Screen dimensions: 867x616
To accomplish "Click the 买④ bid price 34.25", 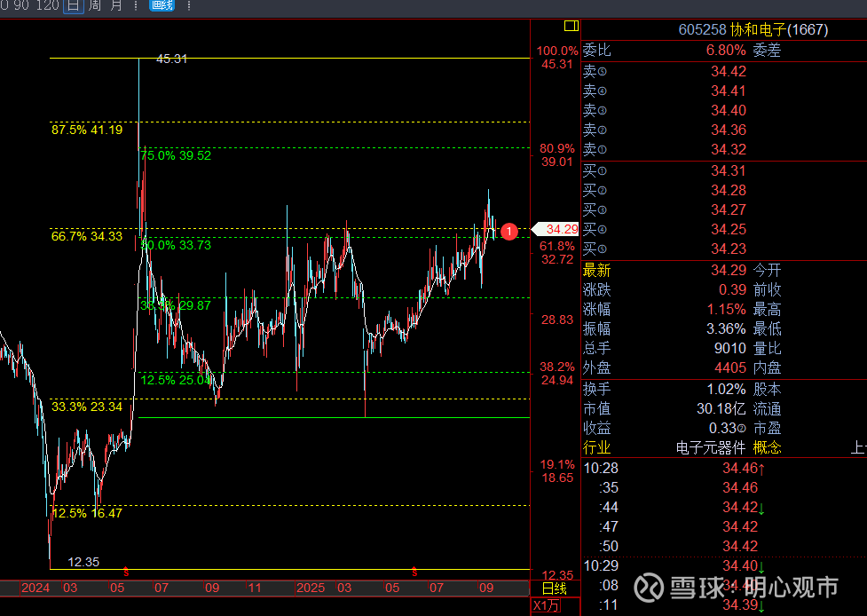I will (x=729, y=229).
